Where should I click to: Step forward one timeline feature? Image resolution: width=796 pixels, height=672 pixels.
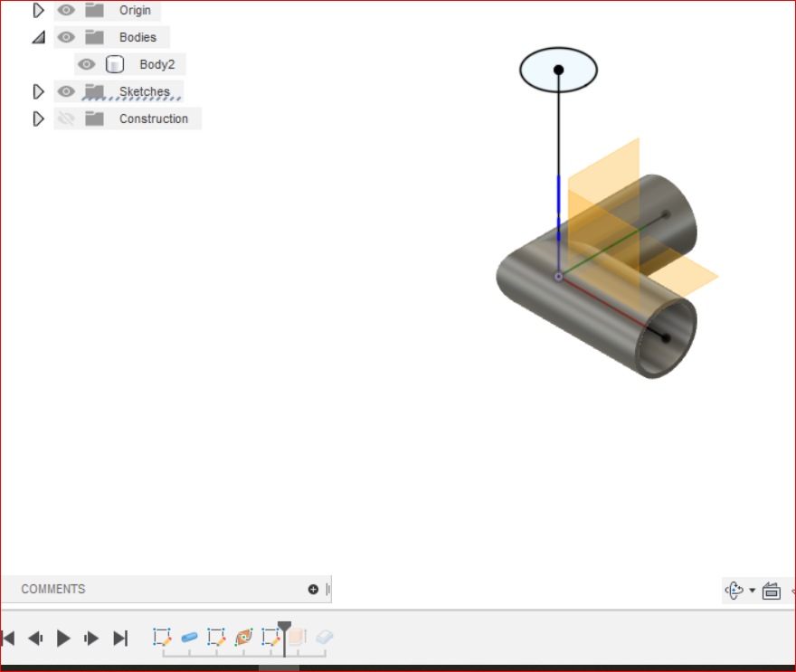[91, 638]
